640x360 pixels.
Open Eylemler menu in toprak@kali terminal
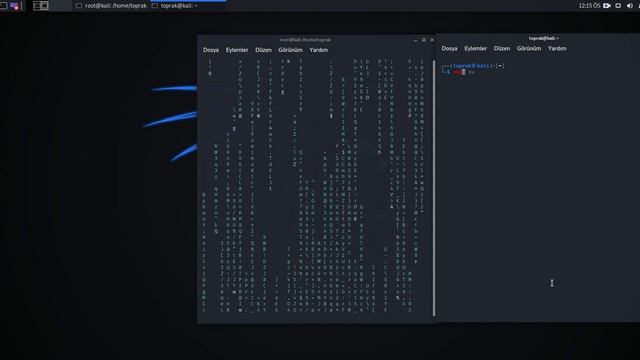[476, 48]
